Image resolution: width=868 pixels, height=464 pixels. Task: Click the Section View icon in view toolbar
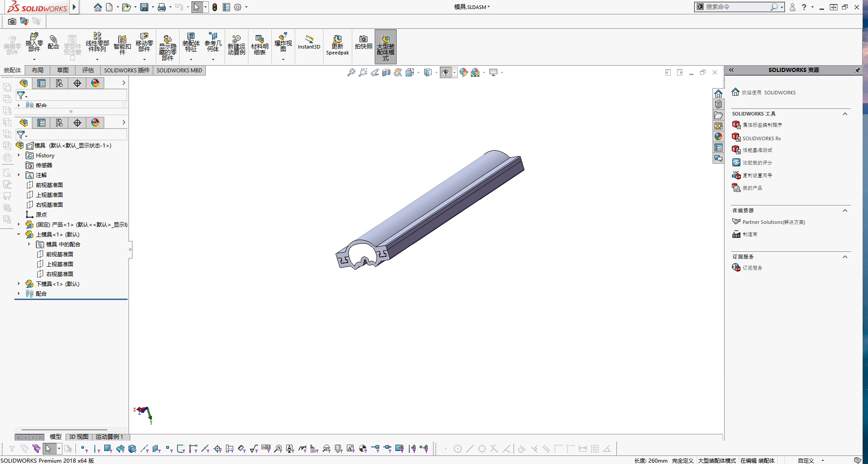pyautogui.click(x=386, y=72)
